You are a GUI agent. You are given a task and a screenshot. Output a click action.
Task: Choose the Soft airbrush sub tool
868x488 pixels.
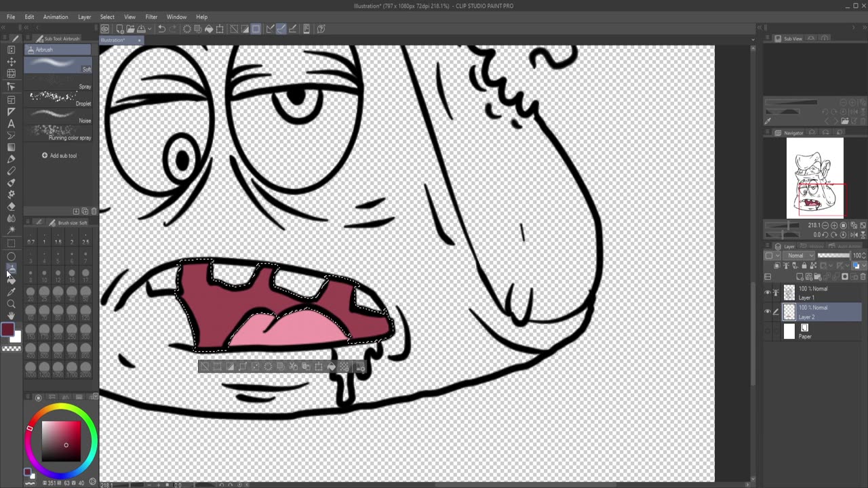[x=58, y=65]
